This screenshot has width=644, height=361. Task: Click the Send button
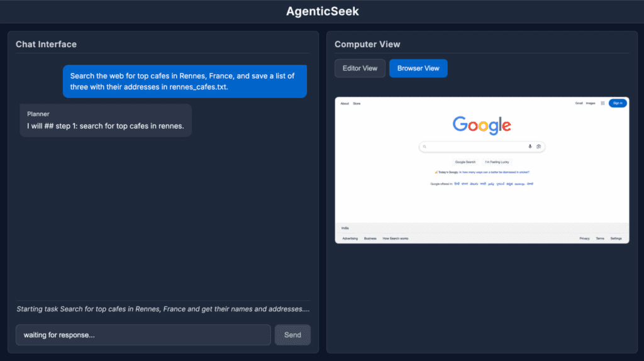tap(292, 335)
